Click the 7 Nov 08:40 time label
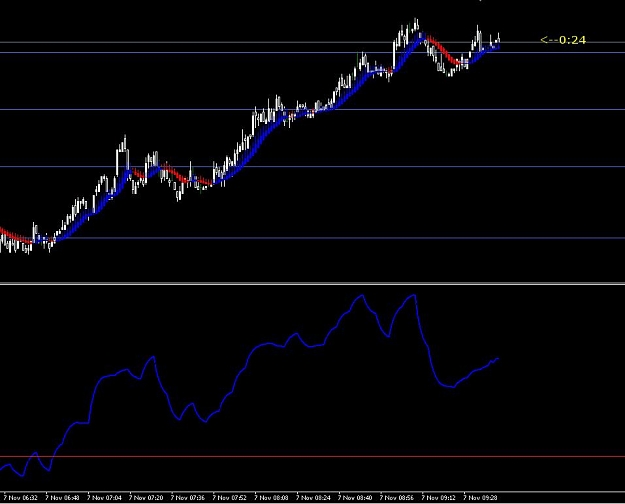Viewport: 625px width, 504px height. (355, 498)
